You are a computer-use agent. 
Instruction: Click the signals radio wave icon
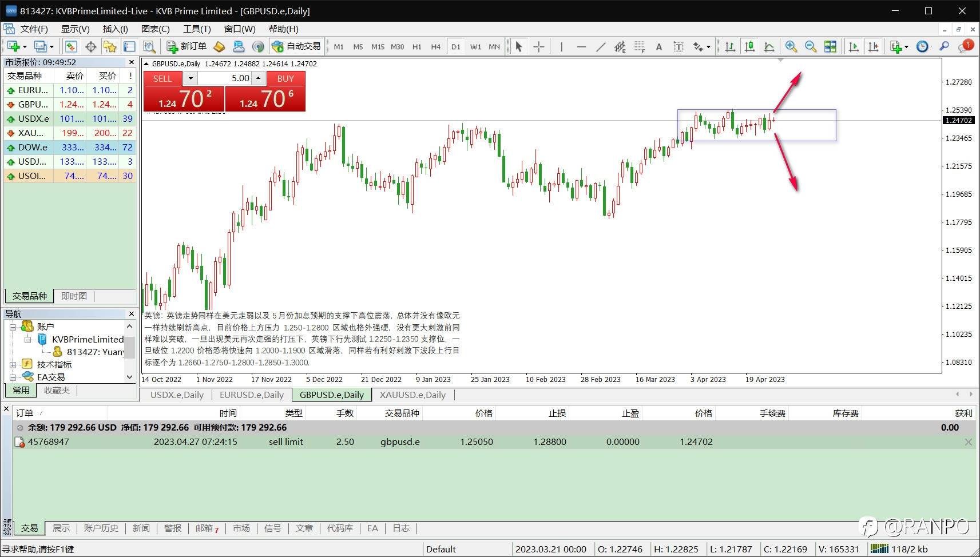click(x=259, y=46)
